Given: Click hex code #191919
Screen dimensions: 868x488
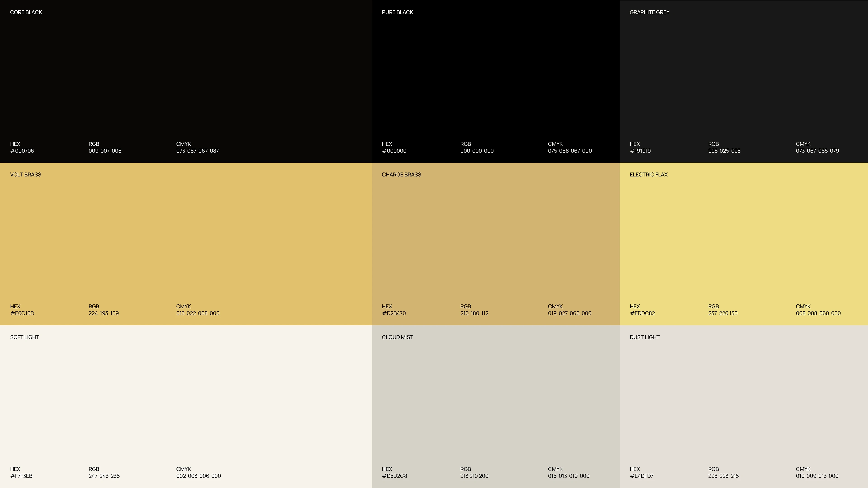Looking at the screenshot, I should 640,151.
